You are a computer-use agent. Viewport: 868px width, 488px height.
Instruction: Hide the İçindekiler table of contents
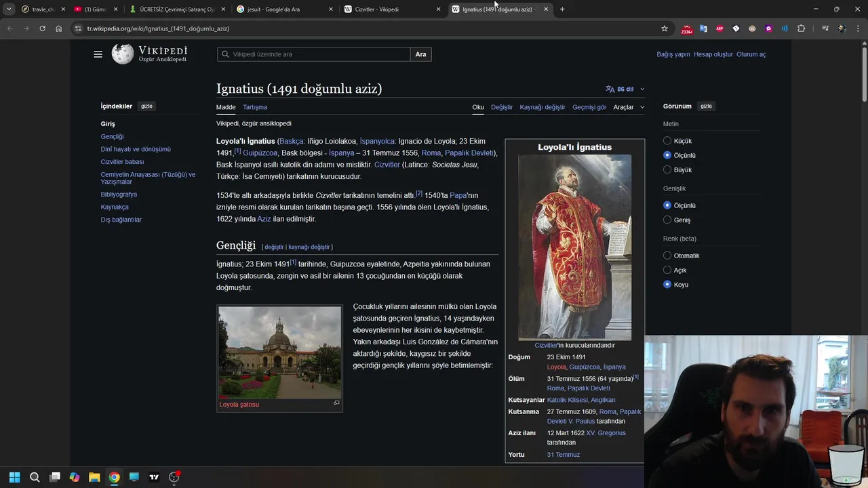click(146, 106)
